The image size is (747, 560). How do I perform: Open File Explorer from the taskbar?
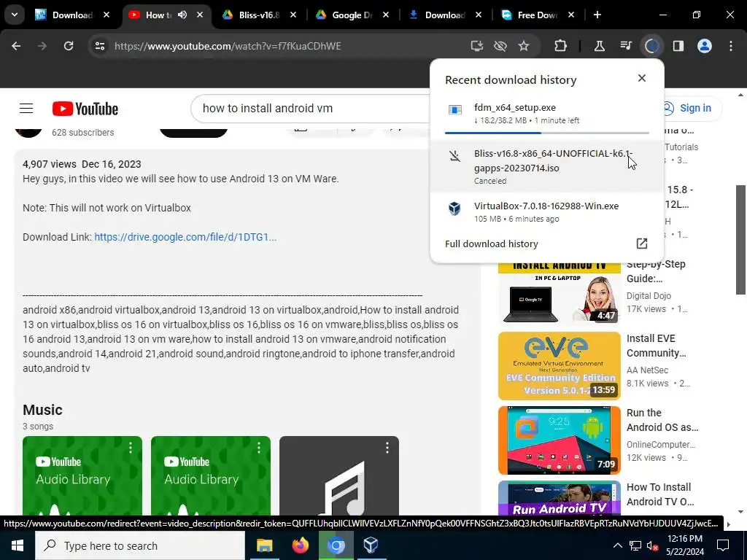point(264,545)
